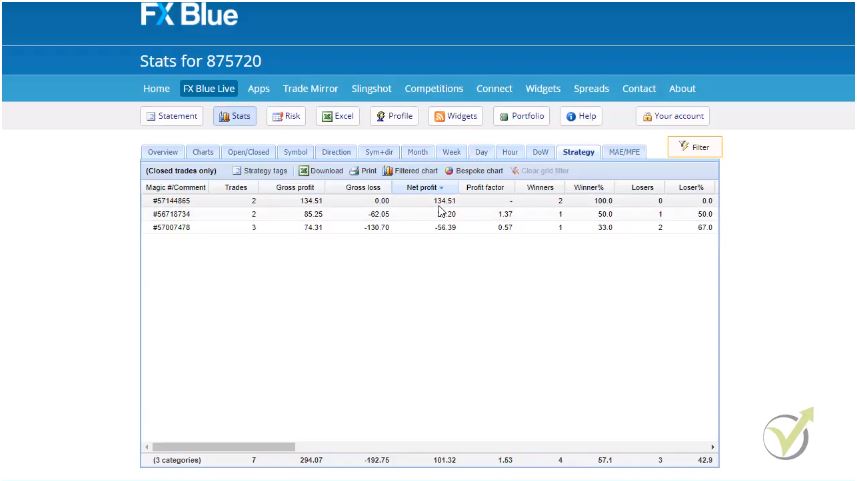Sort by Gross profit column
The image size is (857, 481).
click(294, 187)
